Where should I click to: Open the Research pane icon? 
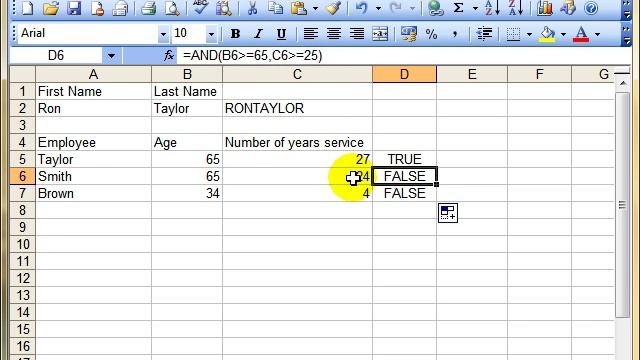click(223, 8)
